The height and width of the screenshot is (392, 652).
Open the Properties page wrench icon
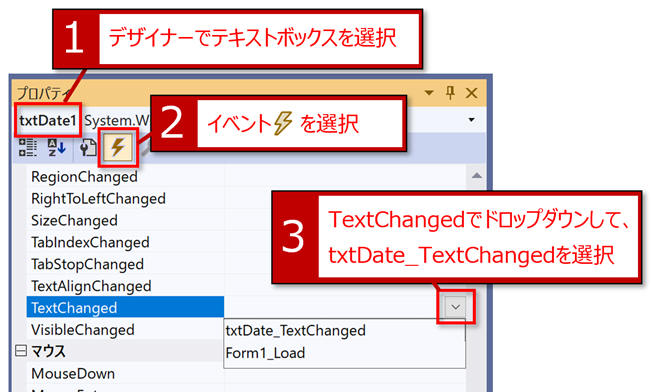tap(87, 148)
